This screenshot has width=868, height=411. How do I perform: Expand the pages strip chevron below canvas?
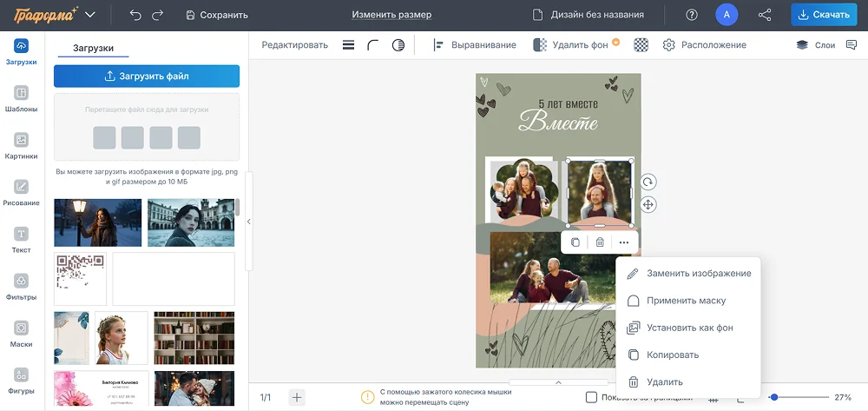558,382
